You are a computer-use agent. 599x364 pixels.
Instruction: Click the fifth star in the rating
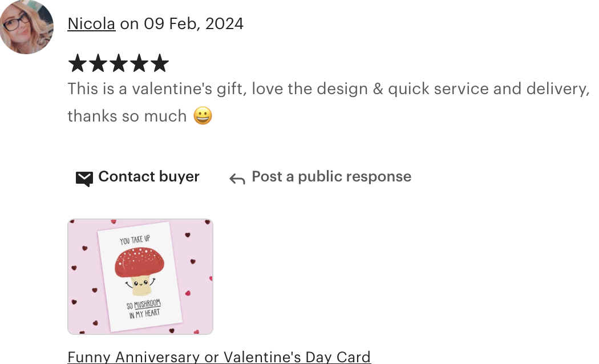click(159, 63)
